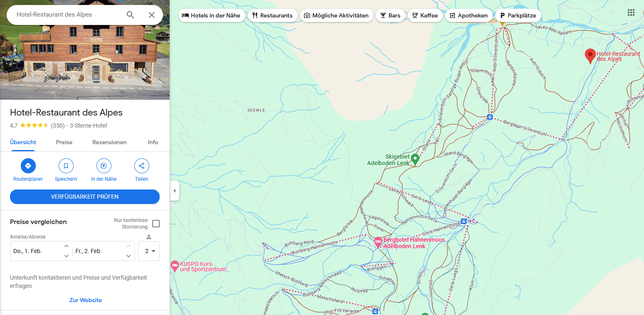Select the Bars filter chip

(x=390, y=15)
